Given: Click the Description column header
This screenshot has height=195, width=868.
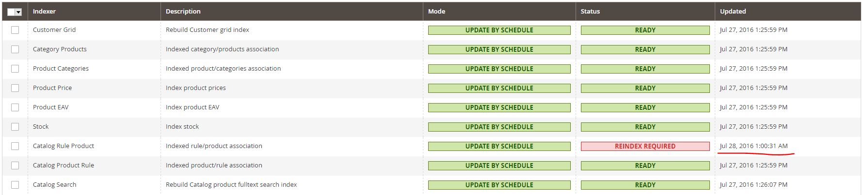Looking at the screenshot, I should tap(183, 11).
